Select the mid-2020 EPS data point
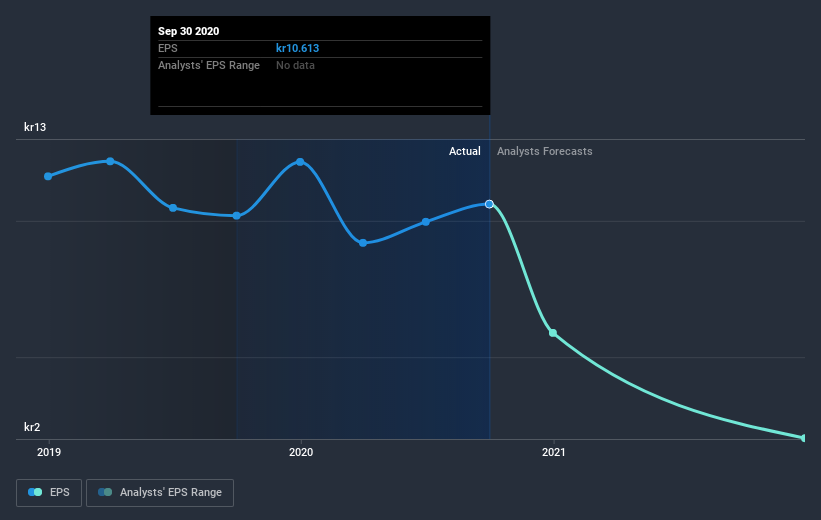 pos(426,222)
